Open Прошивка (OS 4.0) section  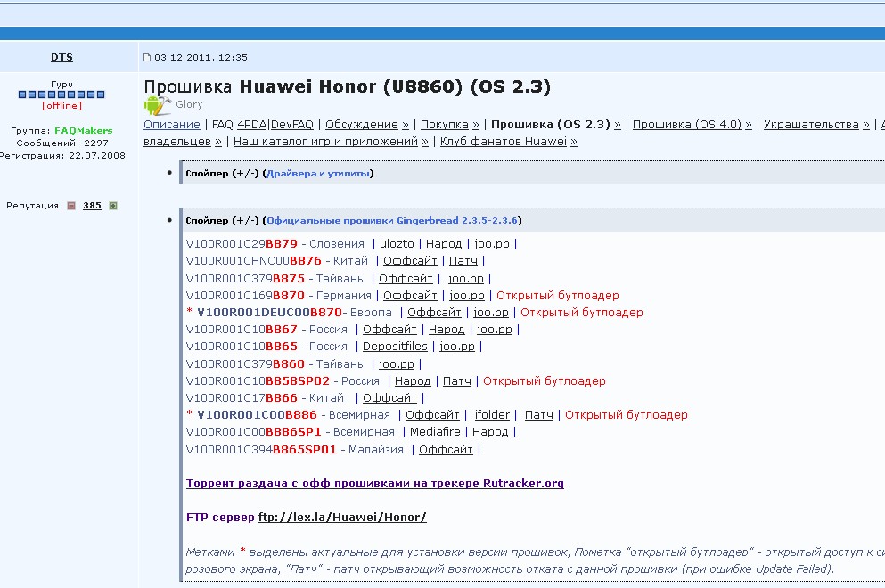[x=692, y=124]
